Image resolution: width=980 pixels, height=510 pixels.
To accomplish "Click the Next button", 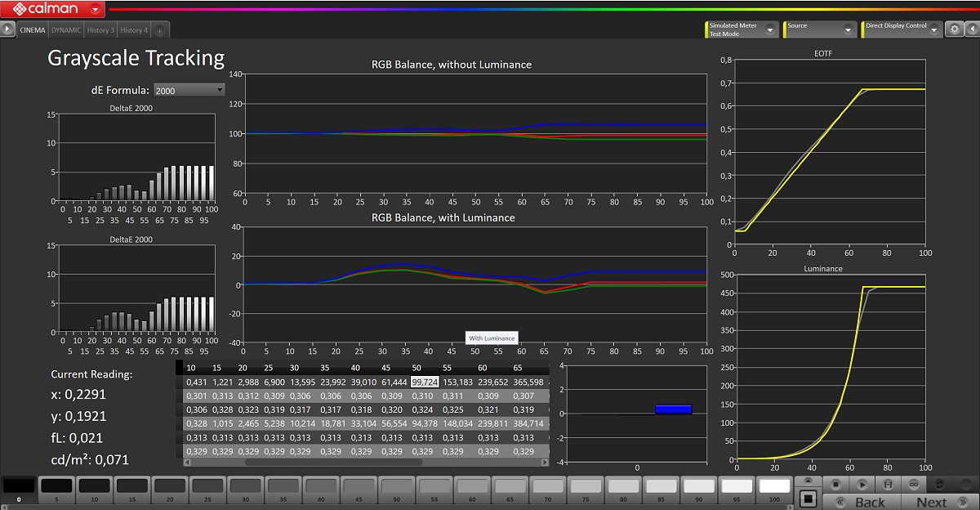I will pyautogui.click(x=932, y=502).
